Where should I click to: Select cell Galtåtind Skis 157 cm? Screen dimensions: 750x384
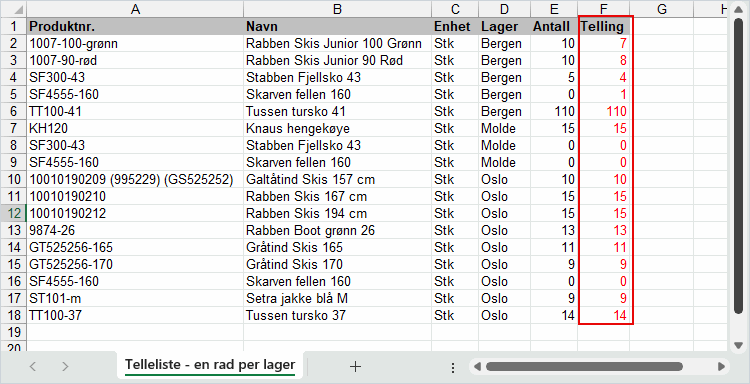click(x=338, y=179)
